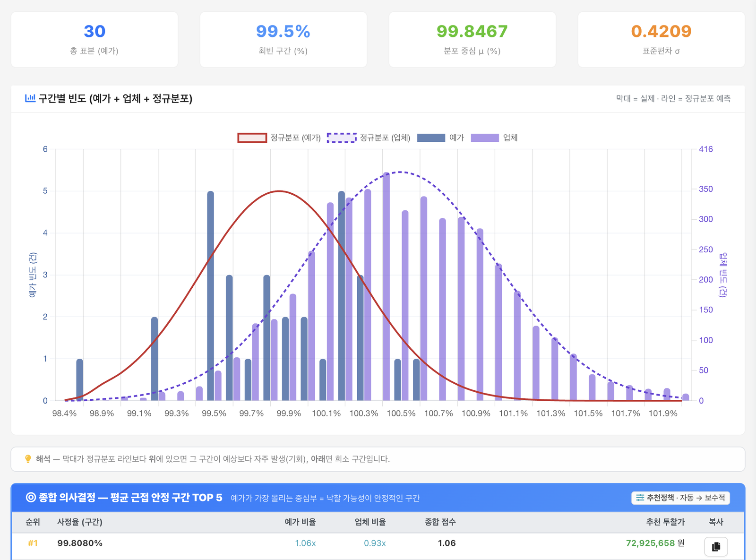Open the 추천정책 · 자동 → 보수적 policy button

point(680,498)
